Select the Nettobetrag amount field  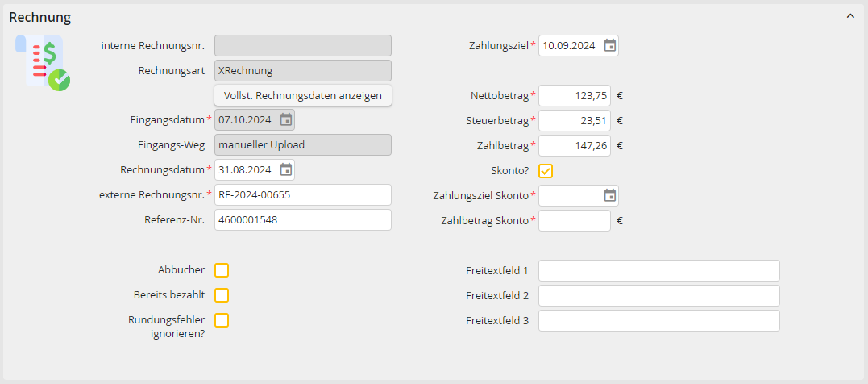(x=575, y=95)
